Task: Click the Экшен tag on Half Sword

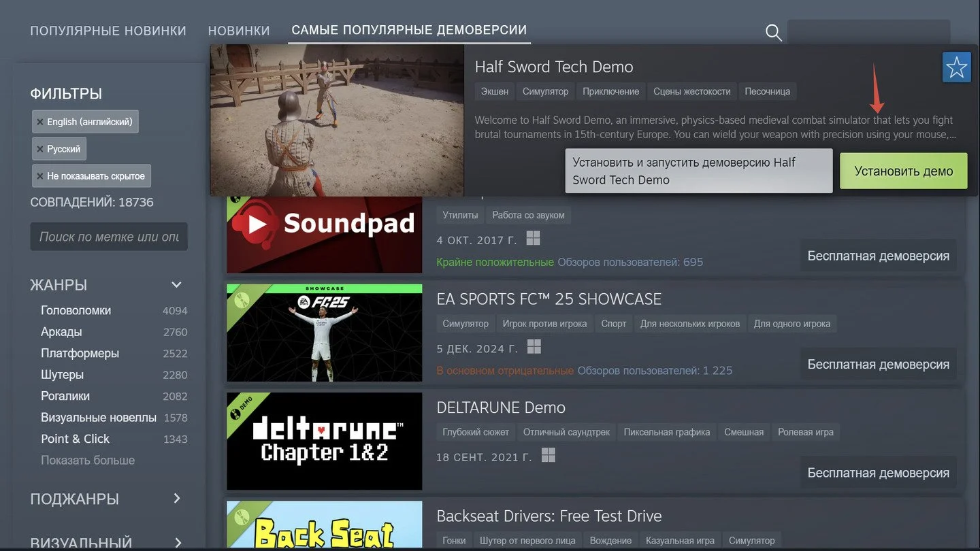Action: [x=495, y=91]
